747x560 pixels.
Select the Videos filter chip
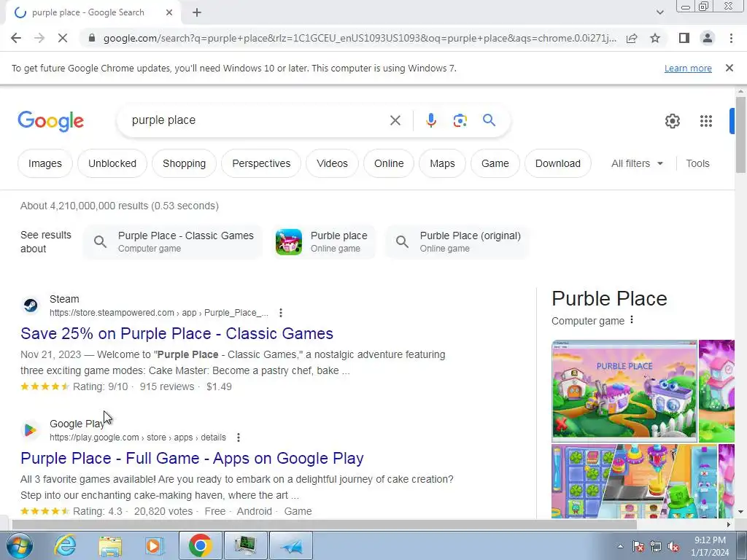[332, 163]
